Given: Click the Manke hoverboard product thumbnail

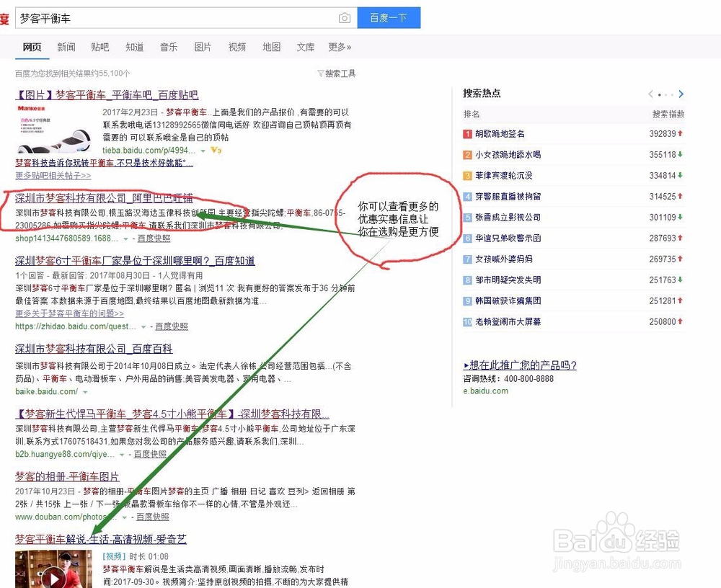Looking at the screenshot, I should coord(53,130).
